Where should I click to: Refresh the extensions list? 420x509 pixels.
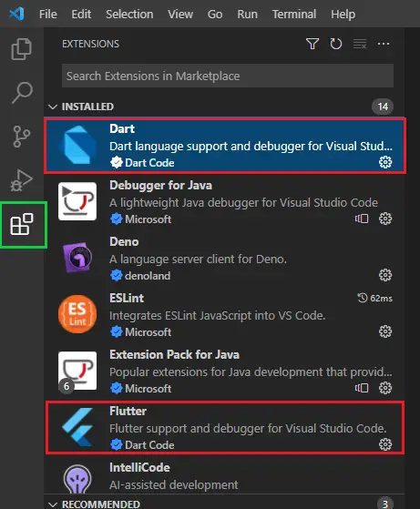(x=336, y=44)
